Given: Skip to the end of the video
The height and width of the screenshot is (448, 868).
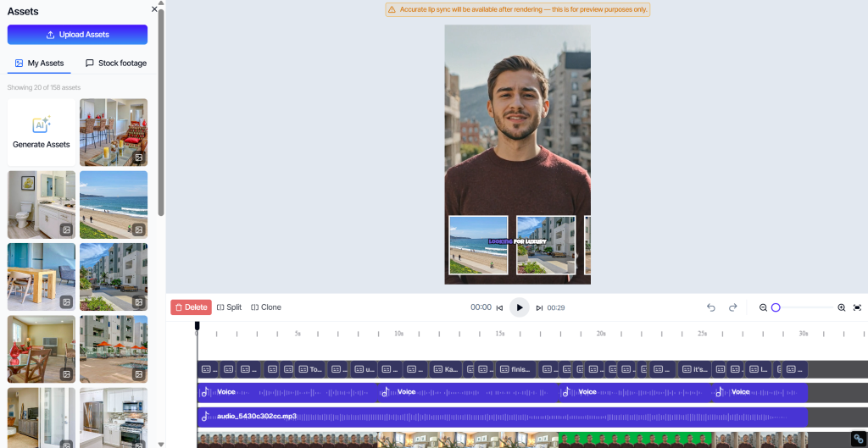Looking at the screenshot, I should pos(539,308).
